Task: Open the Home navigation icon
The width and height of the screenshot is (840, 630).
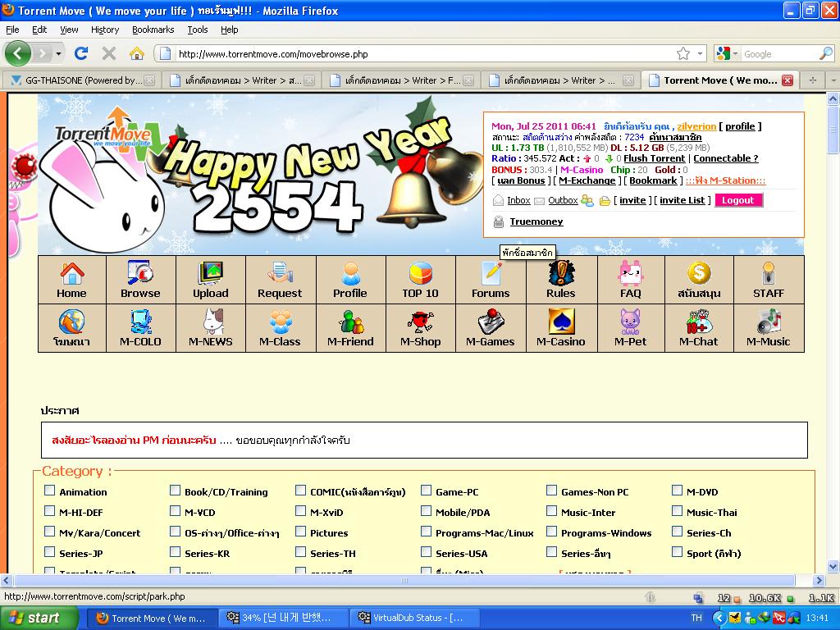Action: [72, 274]
